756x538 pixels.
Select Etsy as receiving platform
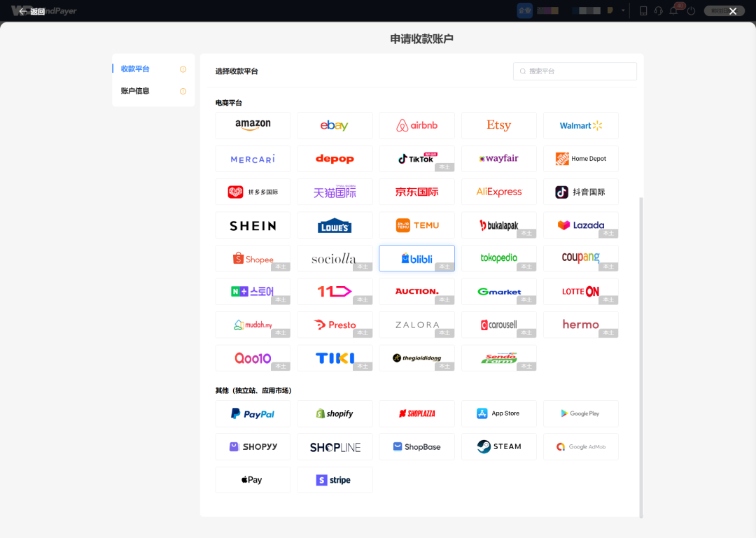click(x=498, y=125)
